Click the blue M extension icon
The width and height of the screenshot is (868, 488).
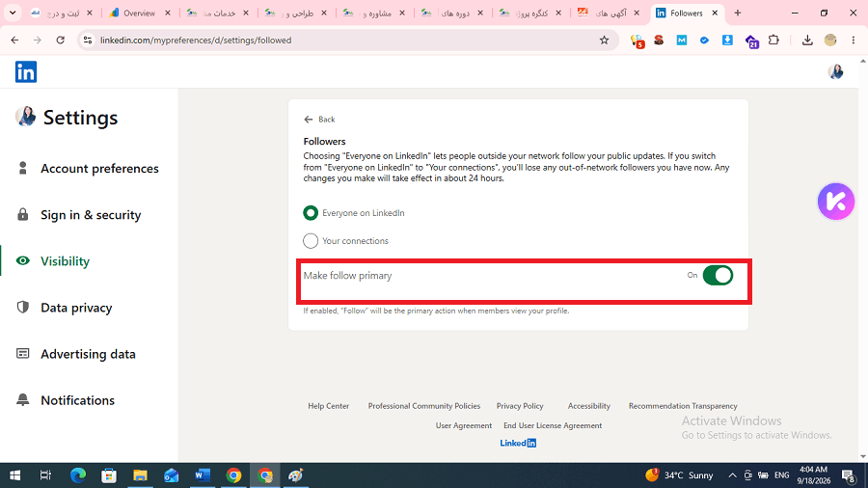682,40
